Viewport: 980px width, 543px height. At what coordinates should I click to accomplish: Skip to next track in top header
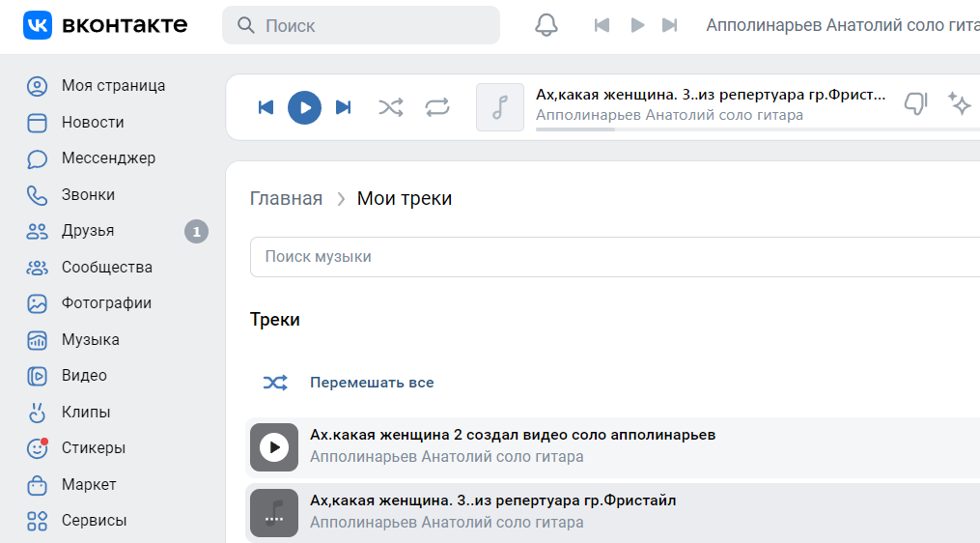pos(669,25)
